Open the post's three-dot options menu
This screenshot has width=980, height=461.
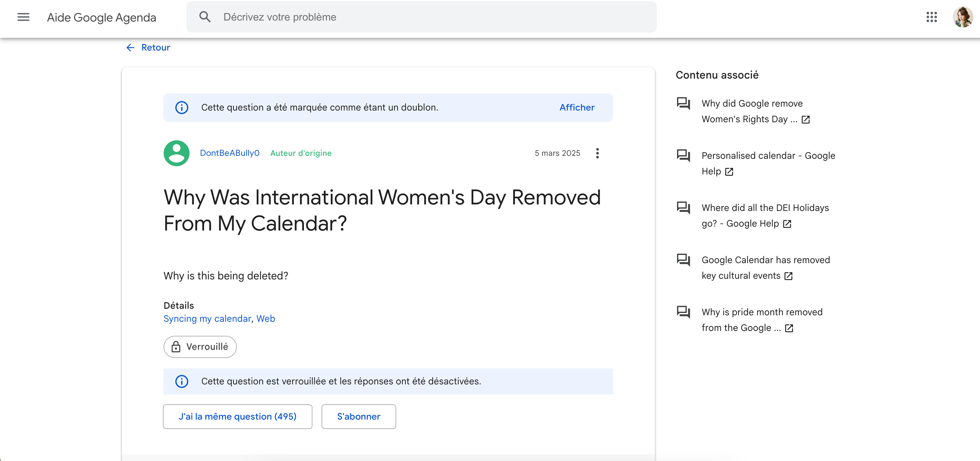[x=597, y=153]
